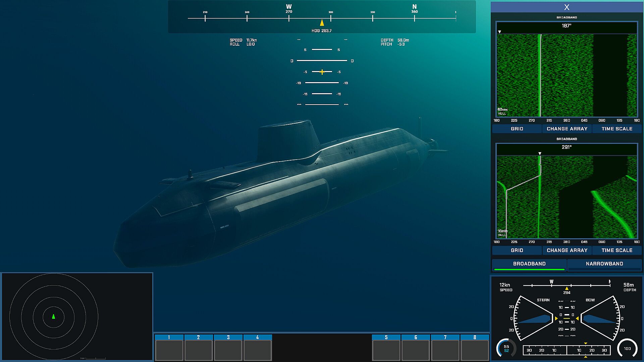Viewport: 644px width, 362px height.
Task: Click CHANGE ARRAY under upper sonar display
Action: (567, 129)
